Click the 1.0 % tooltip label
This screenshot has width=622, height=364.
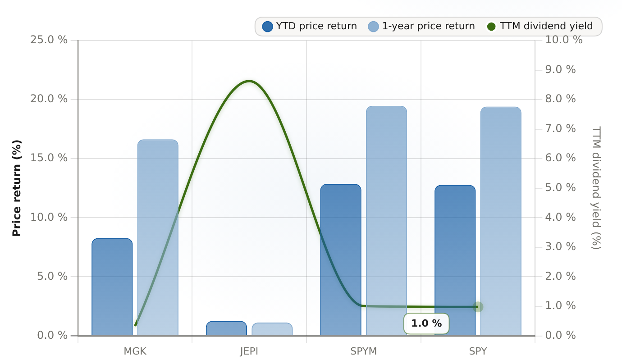426,323
